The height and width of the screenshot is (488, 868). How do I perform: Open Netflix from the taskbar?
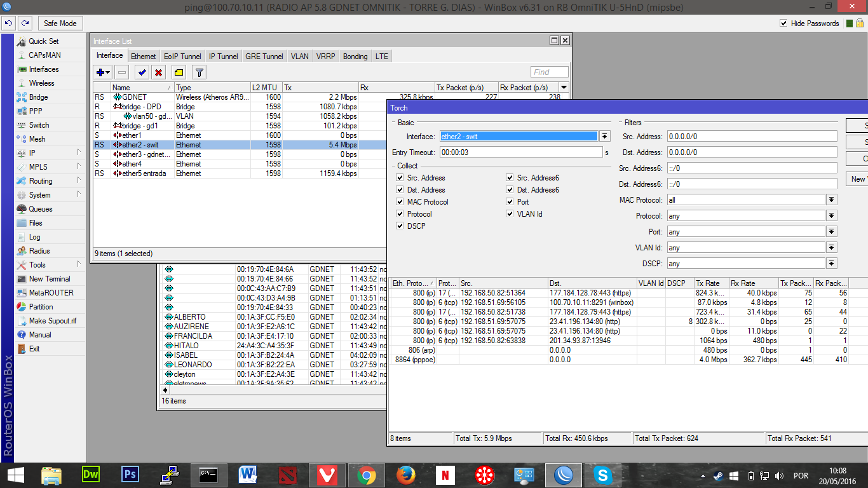tap(445, 475)
